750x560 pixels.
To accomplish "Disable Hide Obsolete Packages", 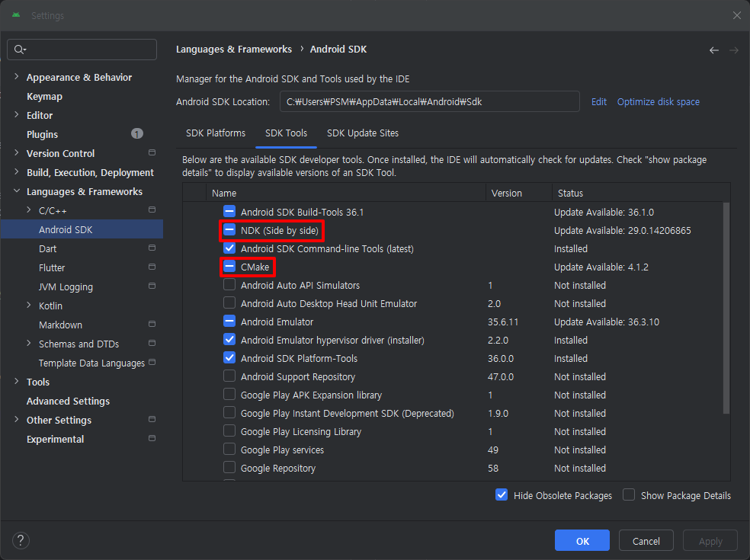I will pyautogui.click(x=502, y=495).
